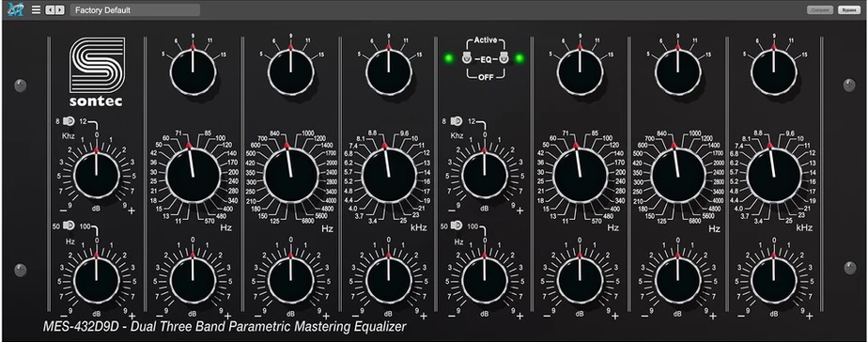The height and width of the screenshot is (342, 868).
Task: Click the right green EQ status LED
Action: [519, 58]
